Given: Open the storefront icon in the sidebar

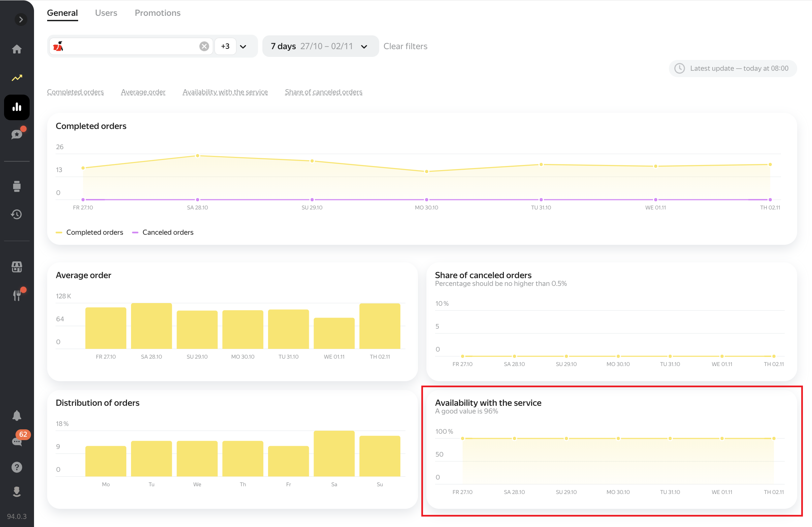Looking at the screenshot, I should click(17, 267).
